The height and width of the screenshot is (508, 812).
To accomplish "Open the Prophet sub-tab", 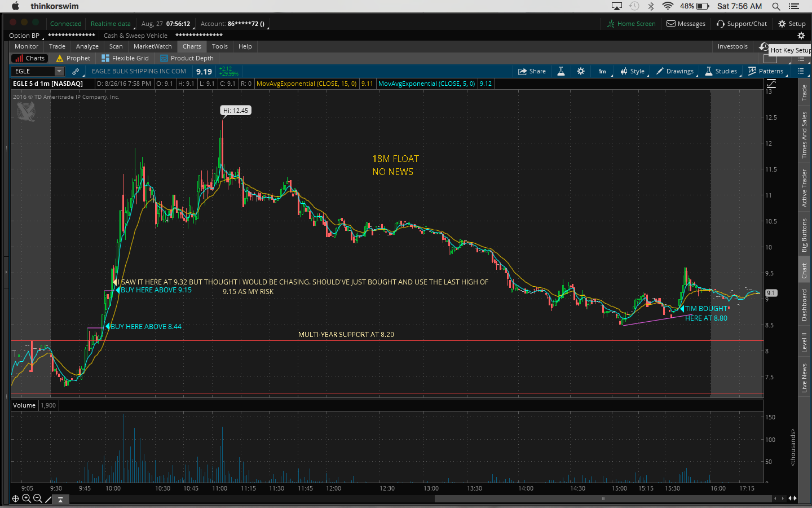I will 73,58.
